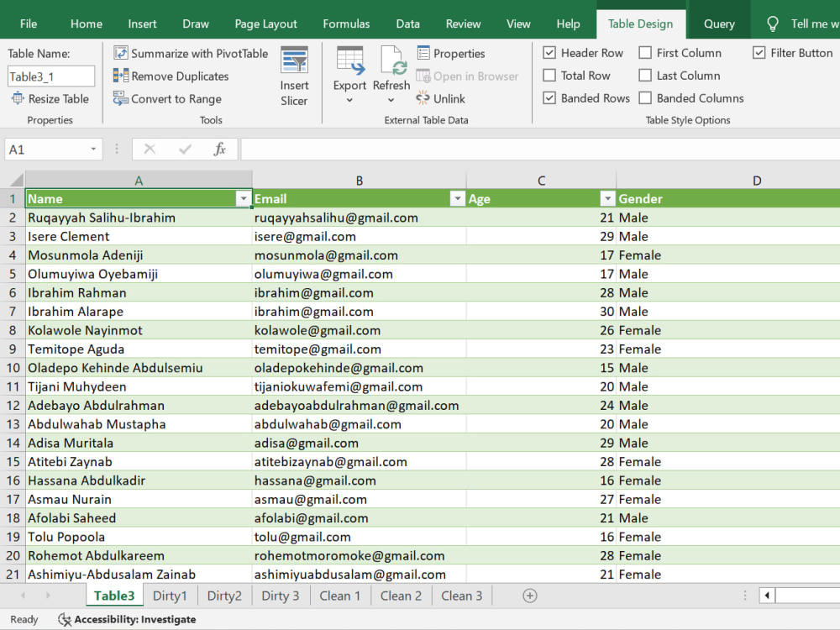Click Summarize with PivotTable label
Image resolution: width=840 pixels, height=630 pixels.
pos(199,54)
